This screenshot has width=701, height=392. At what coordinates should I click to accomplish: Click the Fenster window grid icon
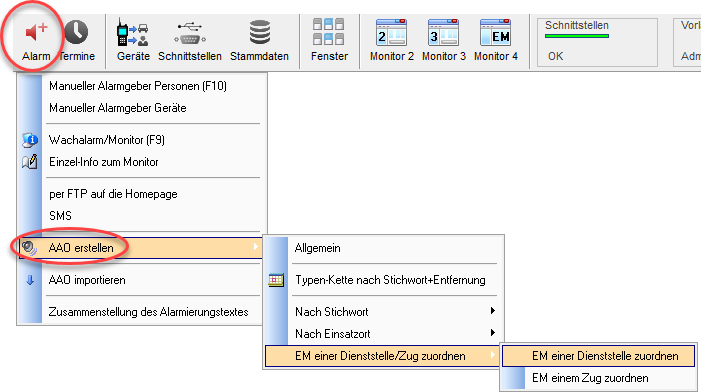329,32
